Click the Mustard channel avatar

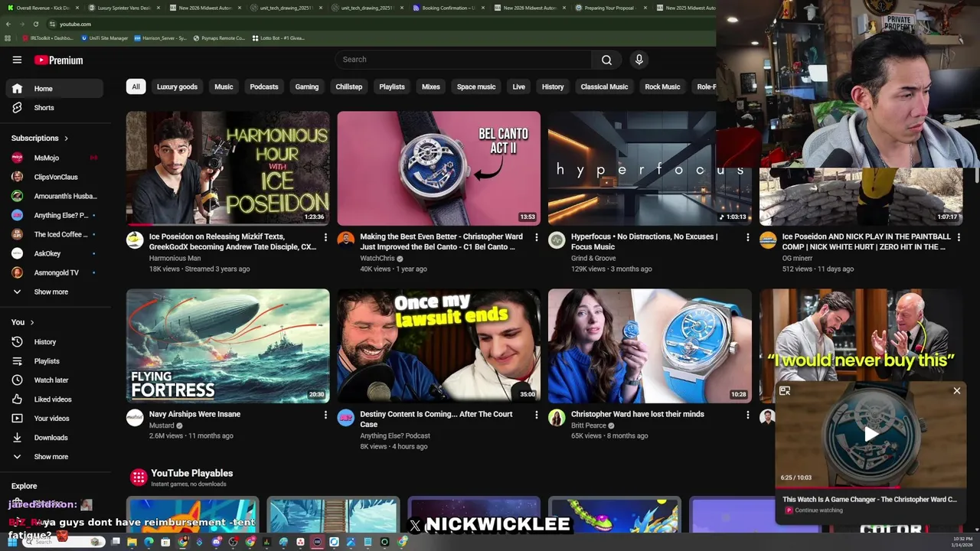pyautogui.click(x=135, y=418)
